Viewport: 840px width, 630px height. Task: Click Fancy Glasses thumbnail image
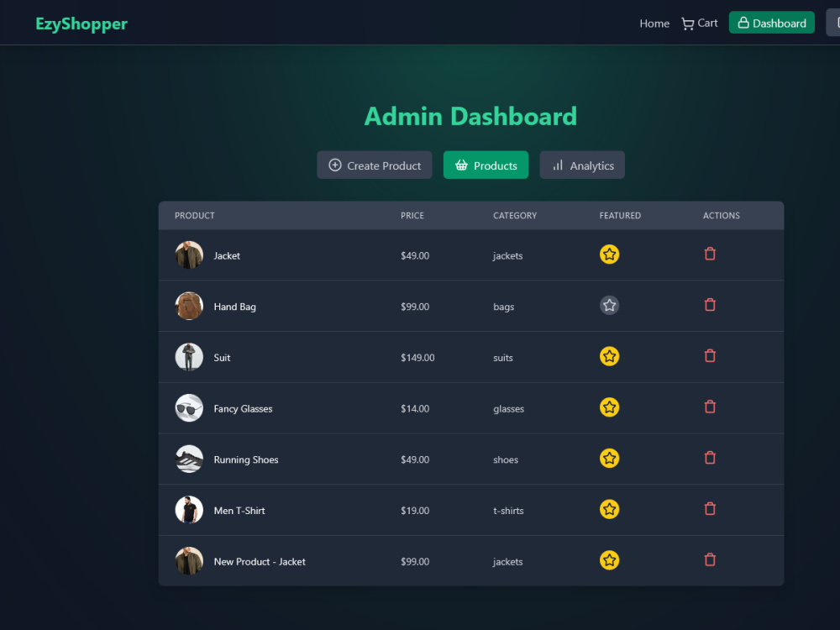(189, 407)
